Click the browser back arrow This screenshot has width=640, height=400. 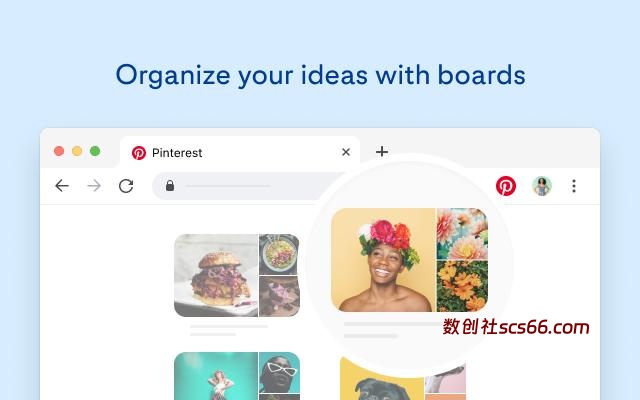(62, 186)
